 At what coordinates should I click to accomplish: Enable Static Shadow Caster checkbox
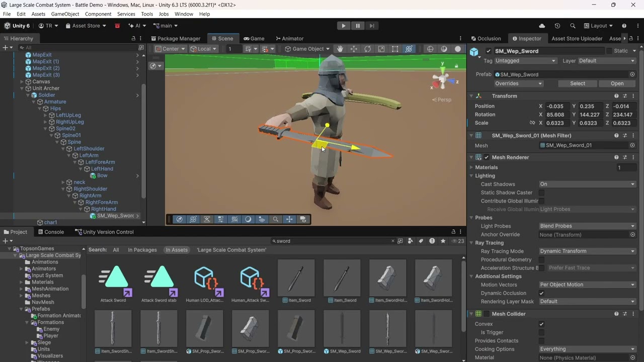(x=541, y=193)
